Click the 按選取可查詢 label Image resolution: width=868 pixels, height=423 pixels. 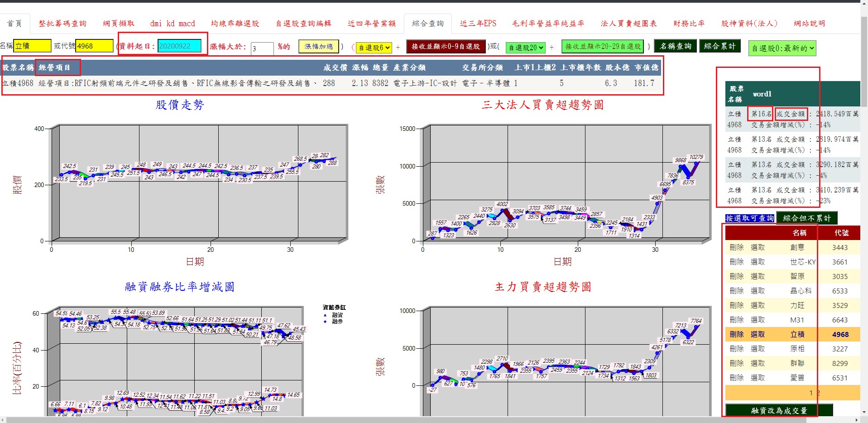point(750,218)
